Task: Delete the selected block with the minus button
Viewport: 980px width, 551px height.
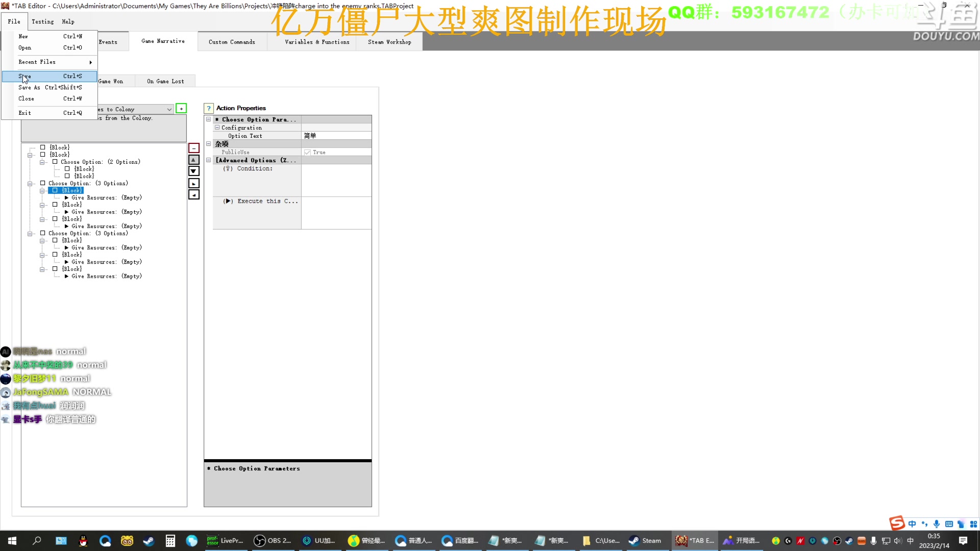Action: [x=193, y=147]
